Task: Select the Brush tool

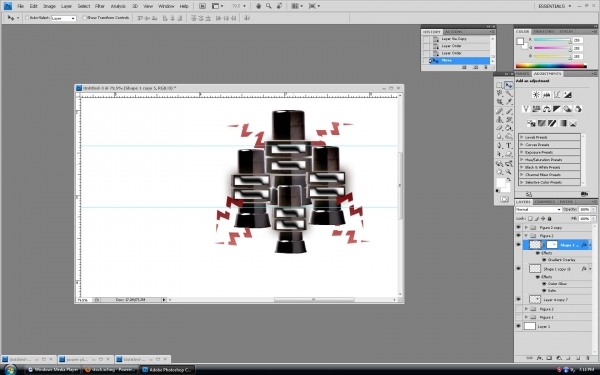Action: pyautogui.click(x=509, y=111)
